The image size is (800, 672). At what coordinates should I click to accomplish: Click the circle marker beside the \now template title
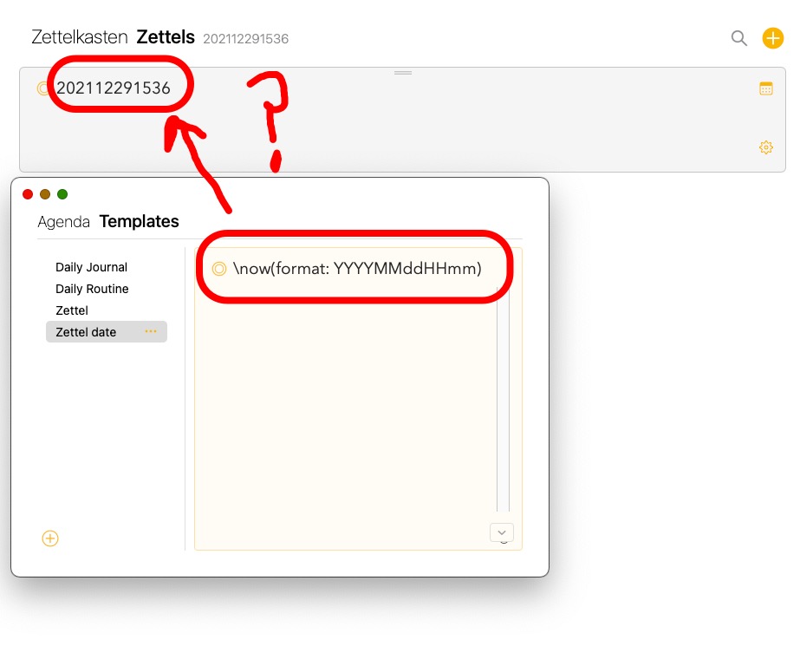(x=219, y=269)
